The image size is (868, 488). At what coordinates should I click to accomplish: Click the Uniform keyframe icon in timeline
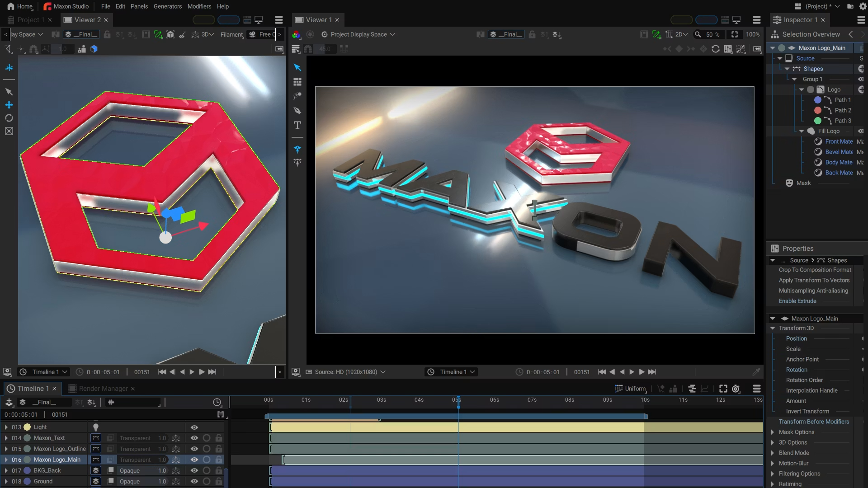(619, 389)
